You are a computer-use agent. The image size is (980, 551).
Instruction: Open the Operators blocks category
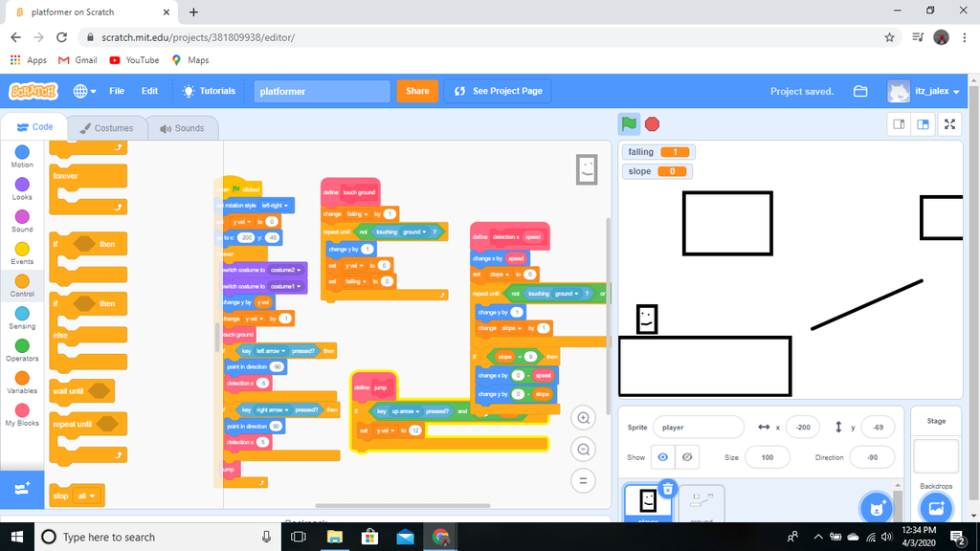click(x=22, y=350)
